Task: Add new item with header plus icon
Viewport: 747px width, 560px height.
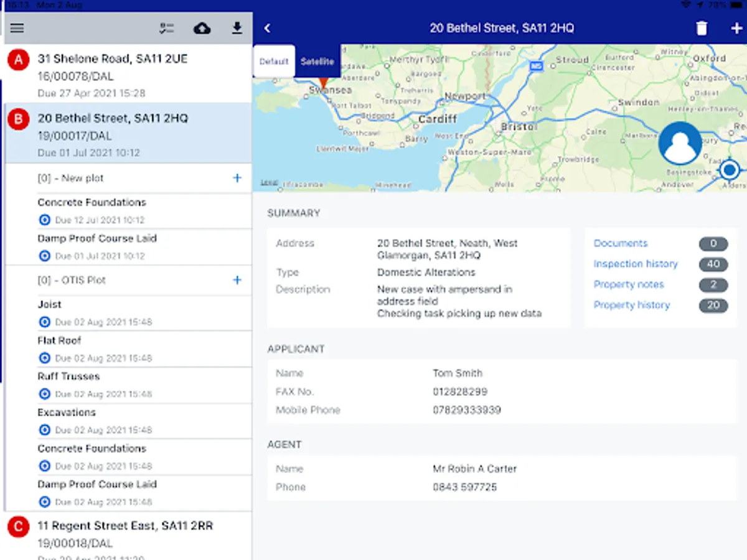Action: (736, 28)
